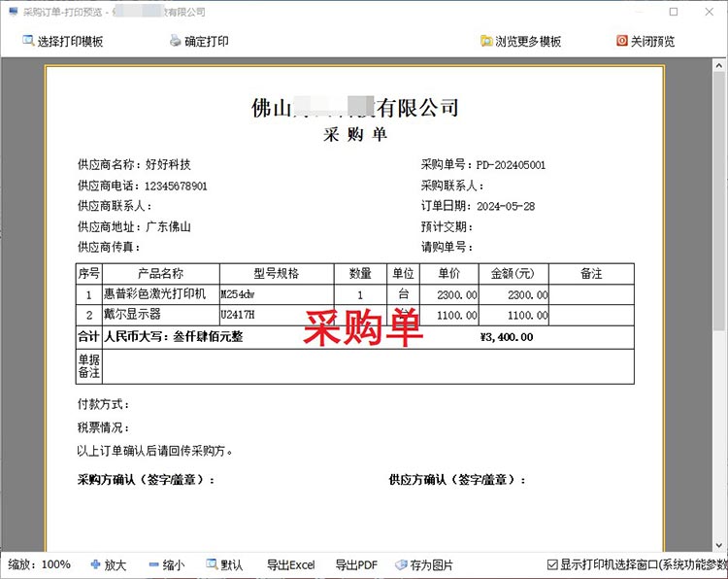728x579 pixels.
Task: Click the vertical scrollbar thumb
Action: tap(718, 201)
